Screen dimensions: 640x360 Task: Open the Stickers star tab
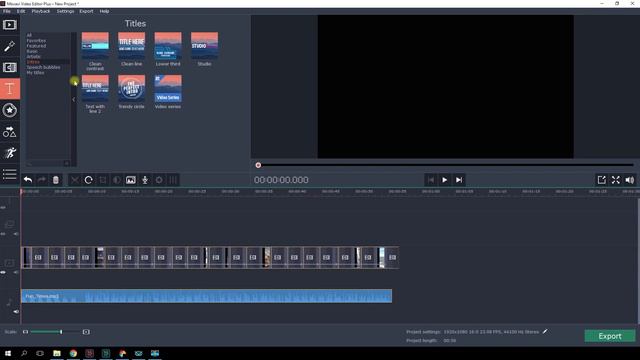tap(10, 110)
